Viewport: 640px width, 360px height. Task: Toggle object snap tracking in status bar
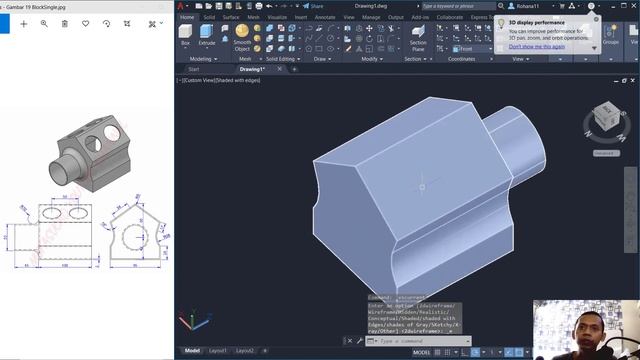(509, 352)
